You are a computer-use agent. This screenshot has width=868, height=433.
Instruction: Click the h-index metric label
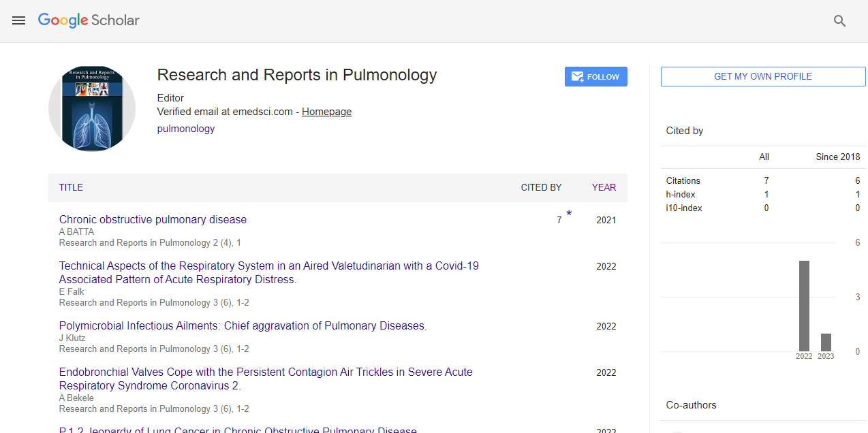pyautogui.click(x=681, y=194)
